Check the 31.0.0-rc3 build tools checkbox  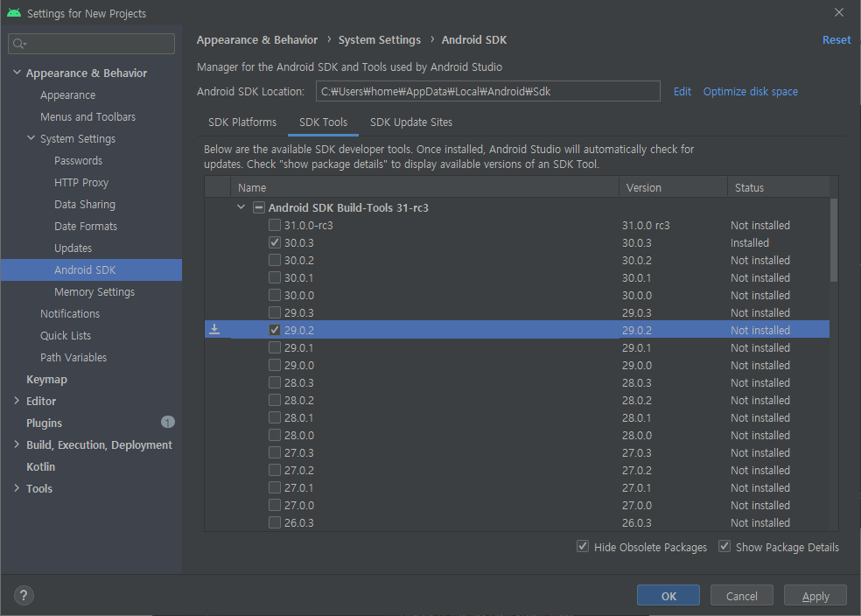coord(275,225)
